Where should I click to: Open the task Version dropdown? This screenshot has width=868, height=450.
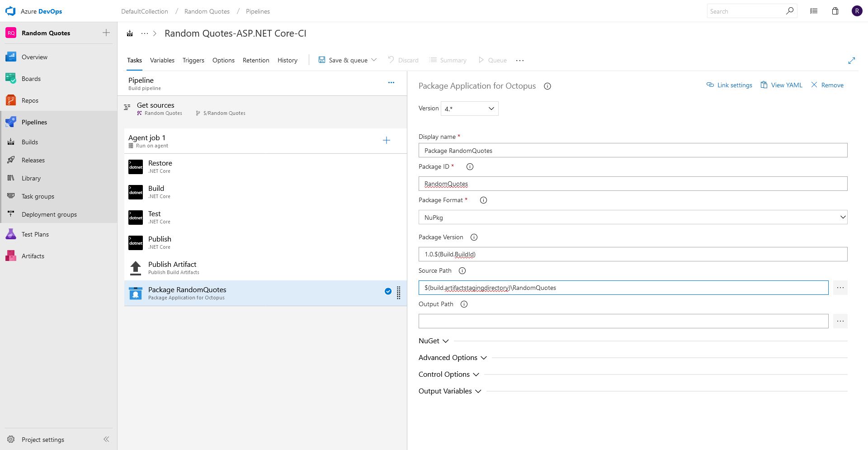(470, 109)
